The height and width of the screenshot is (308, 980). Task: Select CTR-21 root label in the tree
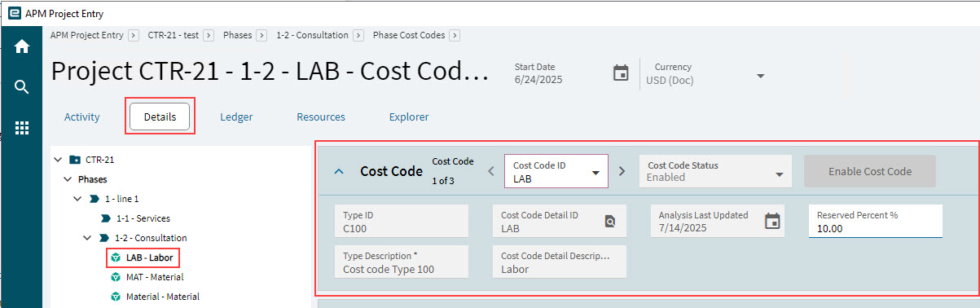99,160
